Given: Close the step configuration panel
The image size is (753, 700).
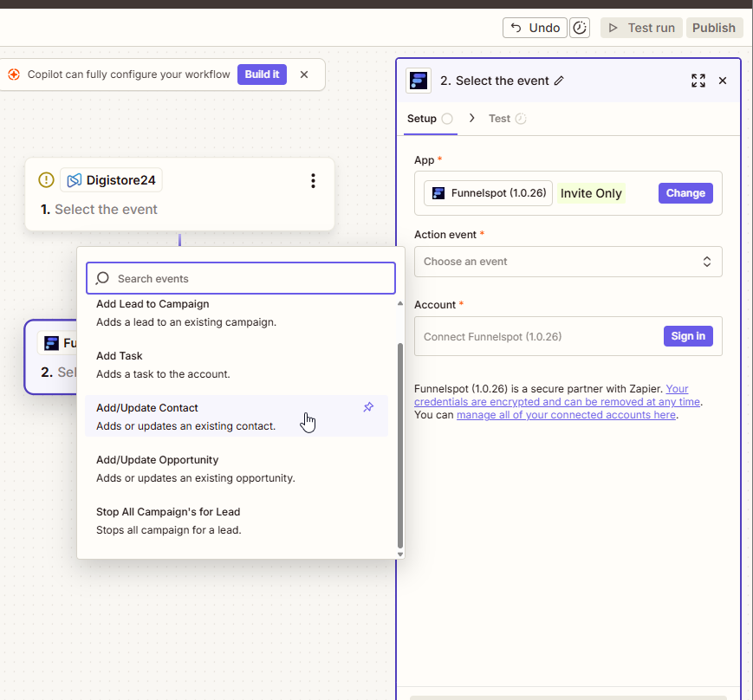Looking at the screenshot, I should tap(723, 81).
